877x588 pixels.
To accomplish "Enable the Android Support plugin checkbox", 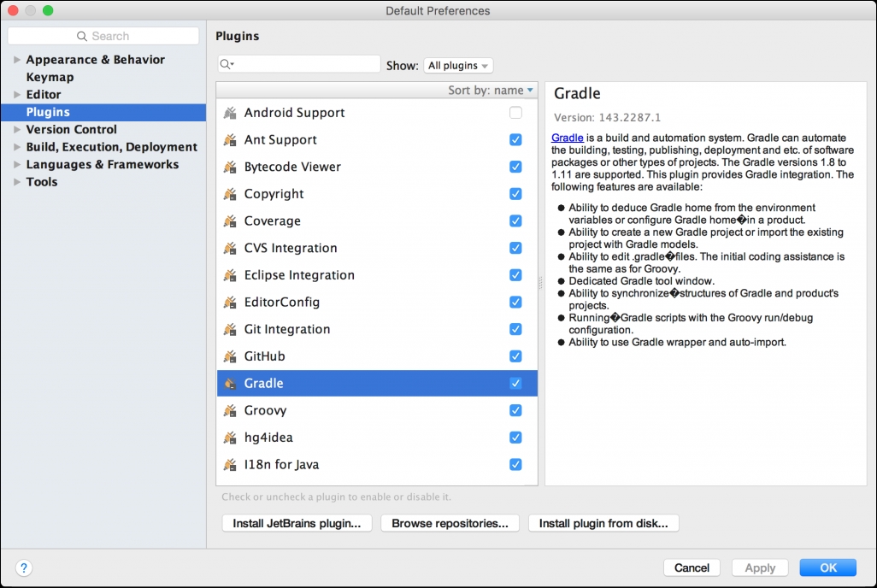I will click(515, 113).
